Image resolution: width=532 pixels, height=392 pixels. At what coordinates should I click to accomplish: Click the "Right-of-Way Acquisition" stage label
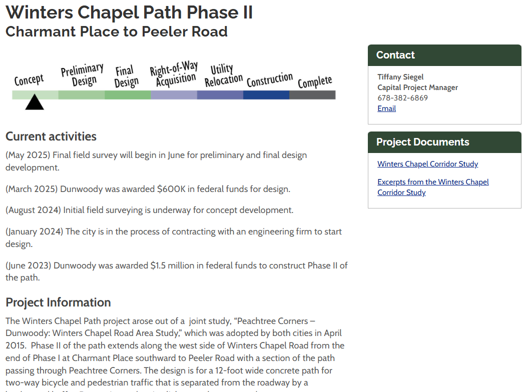click(x=174, y=74)
